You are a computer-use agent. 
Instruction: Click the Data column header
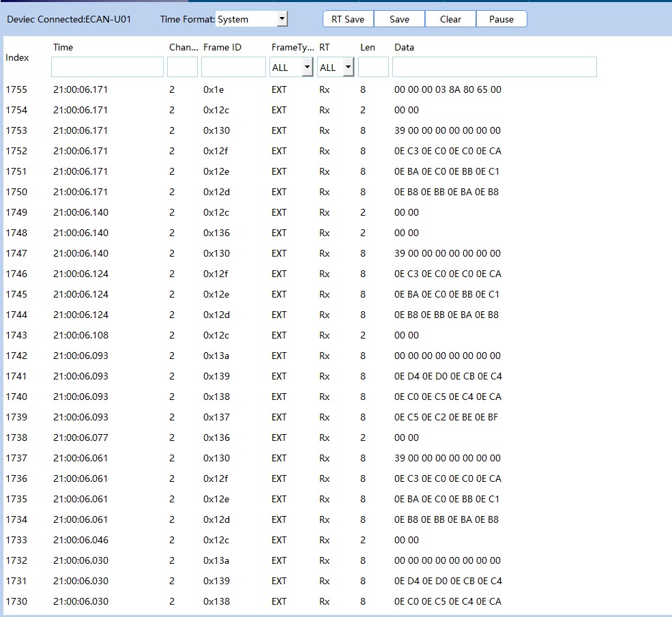point(404,47)
